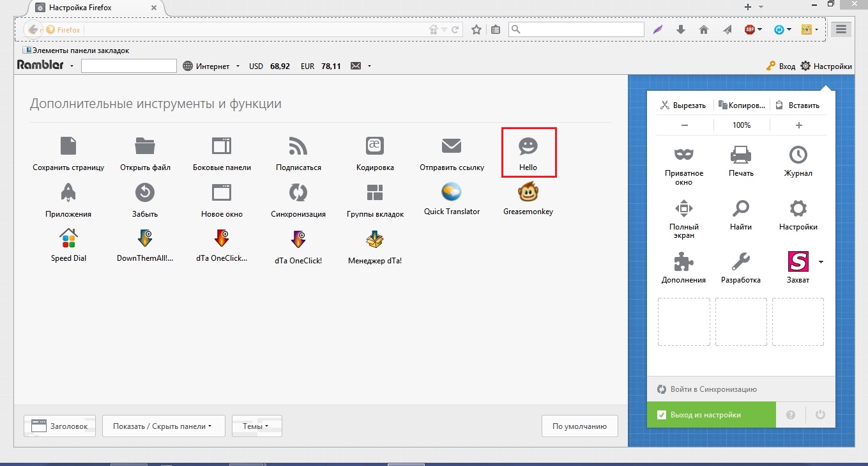Click the Сохранить страницу page icon
This screenshot has width=868, height=466.
click(x=68, y=146)
